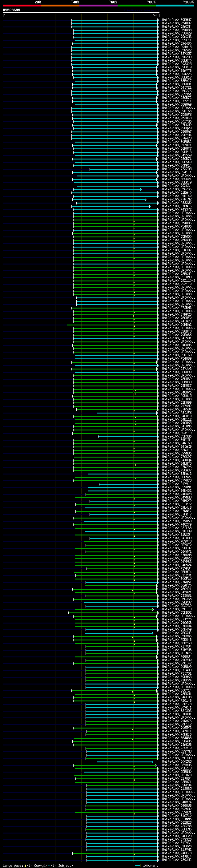Select hit UniRef100_Q9XGC4

click(x=177, y=186)
